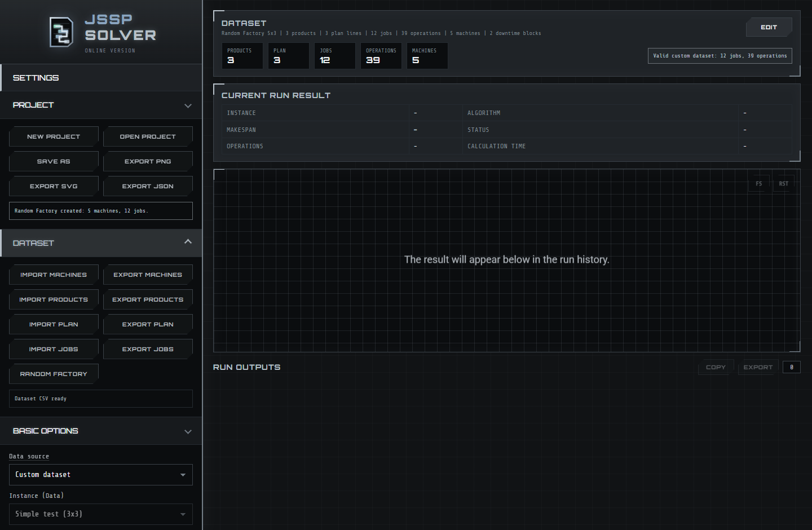Open the Instance (Data) dropdown
812x530 pixels.
101,514
